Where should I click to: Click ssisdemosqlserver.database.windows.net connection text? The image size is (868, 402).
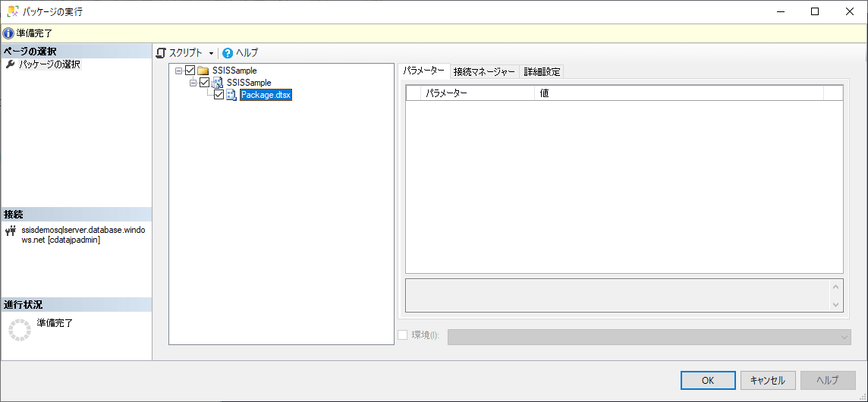click(83, 235)
